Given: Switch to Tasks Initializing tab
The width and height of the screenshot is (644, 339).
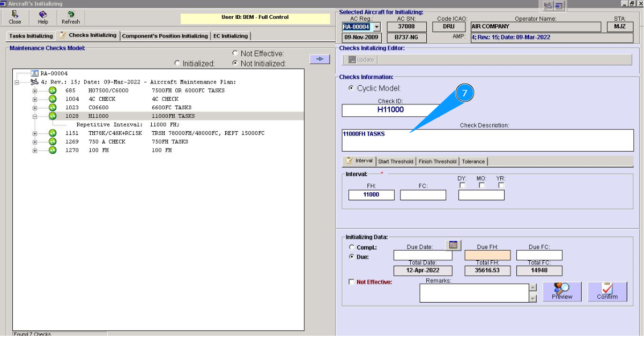Looking at the screenshot, I should [x=31, y=36].
